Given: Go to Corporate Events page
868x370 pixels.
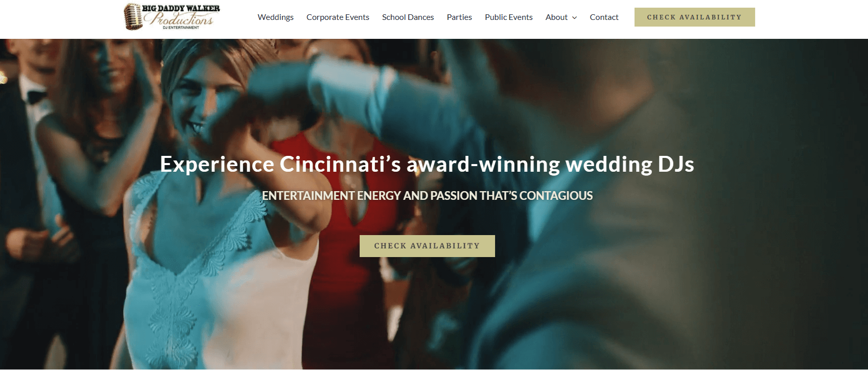Looking at the screenshot, I should click(x=338, y=17).
